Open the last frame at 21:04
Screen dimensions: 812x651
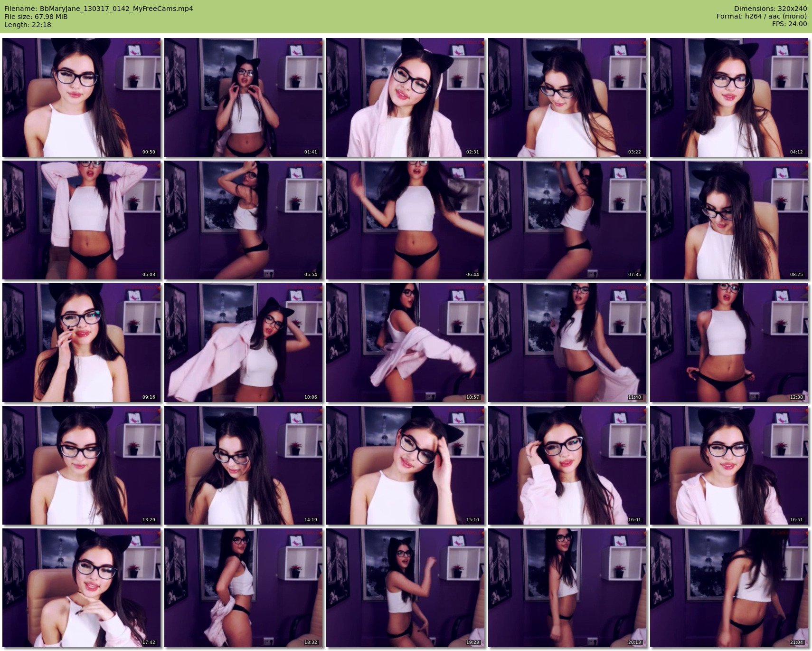[729, 588]
